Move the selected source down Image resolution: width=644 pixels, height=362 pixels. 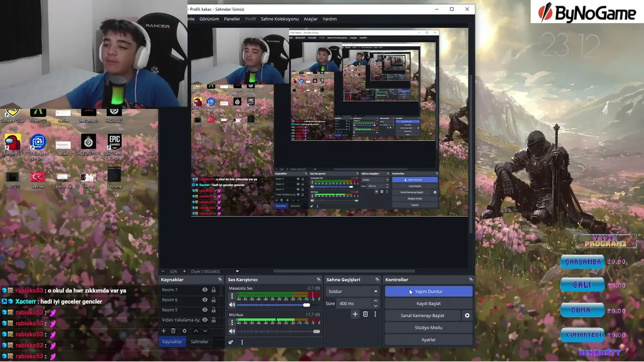(205, 331)
